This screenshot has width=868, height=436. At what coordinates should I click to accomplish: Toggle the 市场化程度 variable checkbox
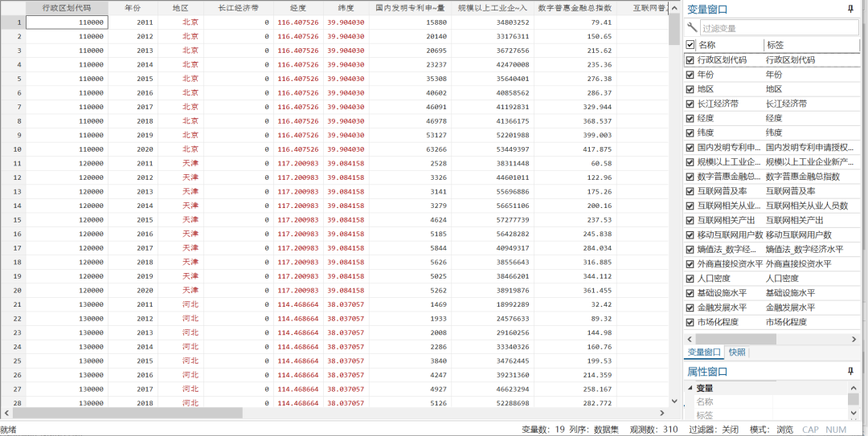click(x=690, y=323)
